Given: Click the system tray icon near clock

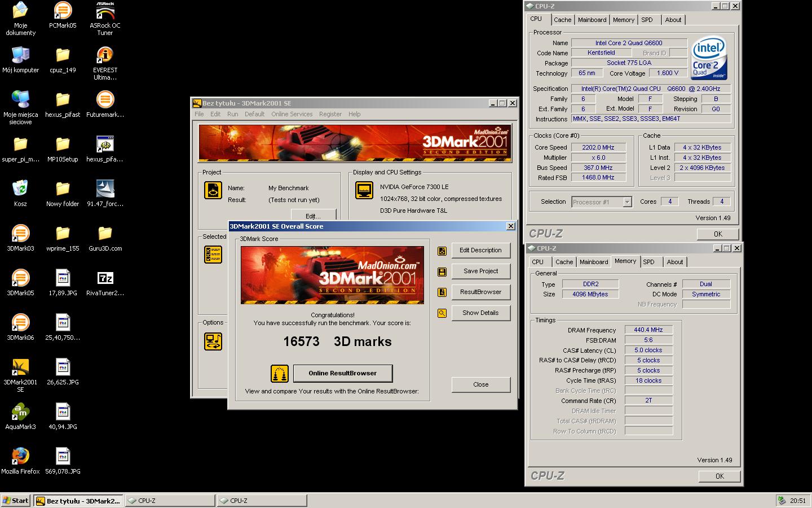Looking at the screenshot, I should tap(782, 501).
